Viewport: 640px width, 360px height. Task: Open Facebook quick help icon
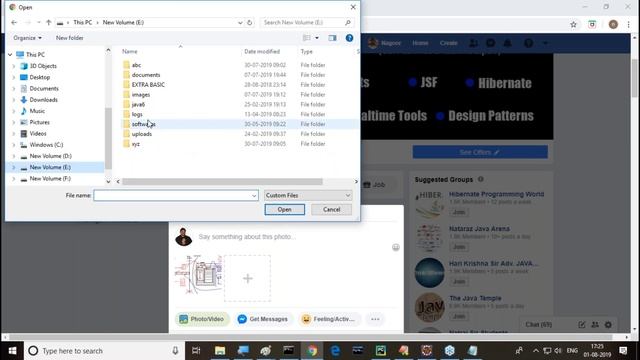coord(529,43)
